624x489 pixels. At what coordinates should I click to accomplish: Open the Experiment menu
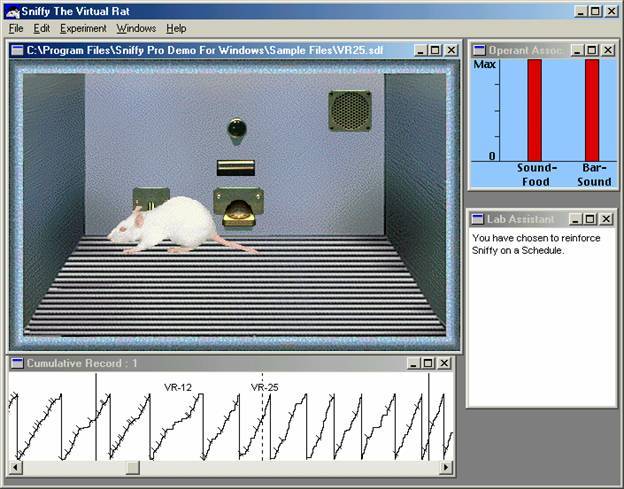tap(83, 29)
